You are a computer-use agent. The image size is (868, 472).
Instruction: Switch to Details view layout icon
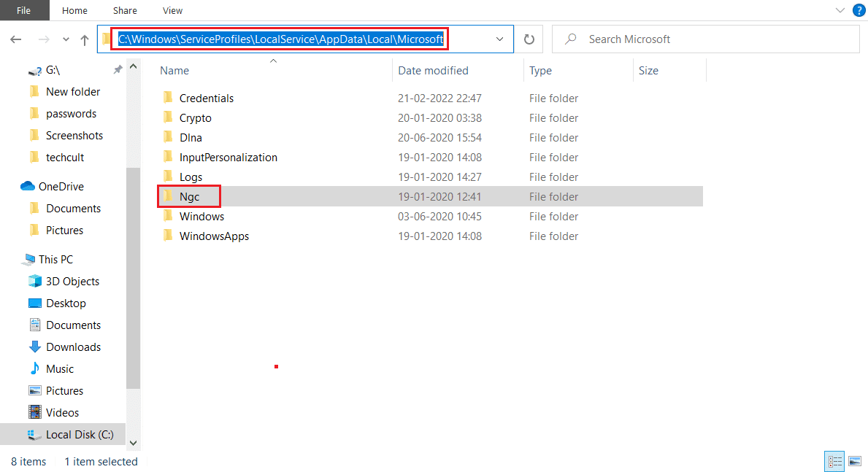(835, 461)
